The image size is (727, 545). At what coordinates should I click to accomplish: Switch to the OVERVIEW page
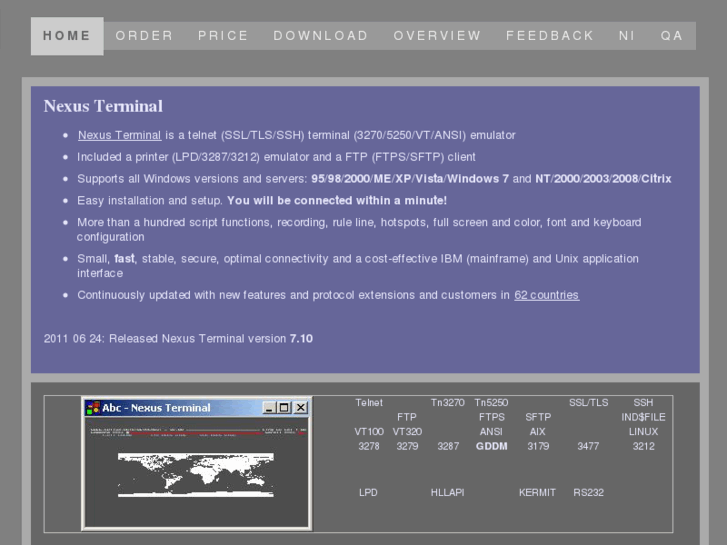click(437, 36)
